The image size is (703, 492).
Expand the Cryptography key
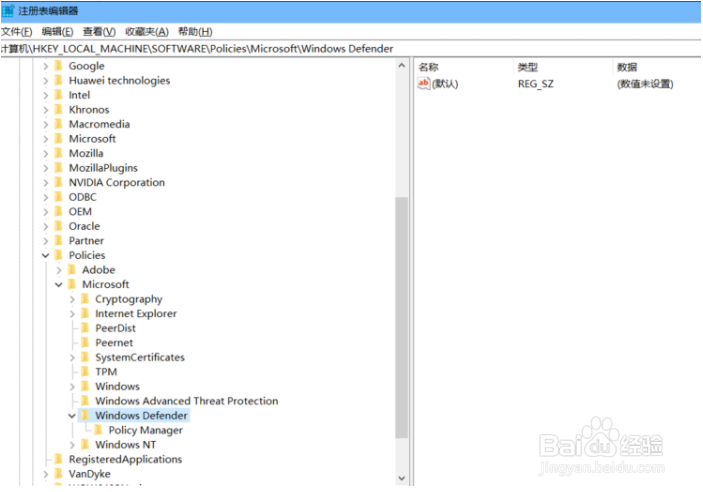(x=72, y=300)
